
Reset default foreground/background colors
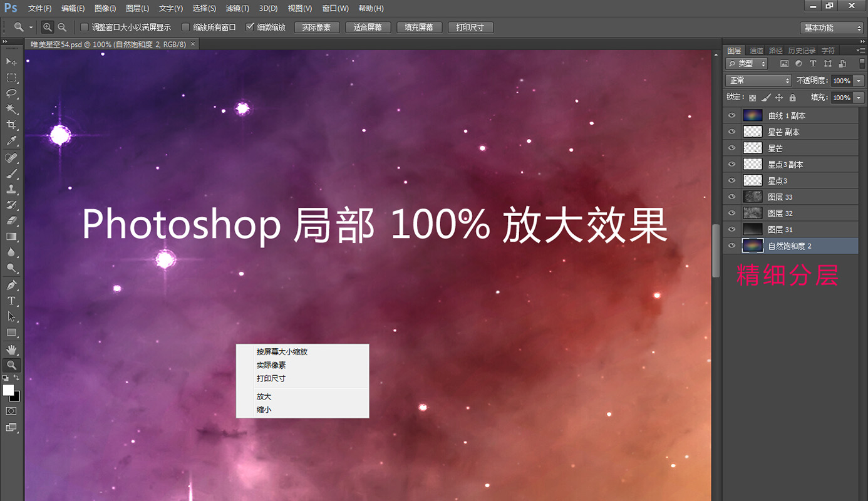[x=6, y=378]
